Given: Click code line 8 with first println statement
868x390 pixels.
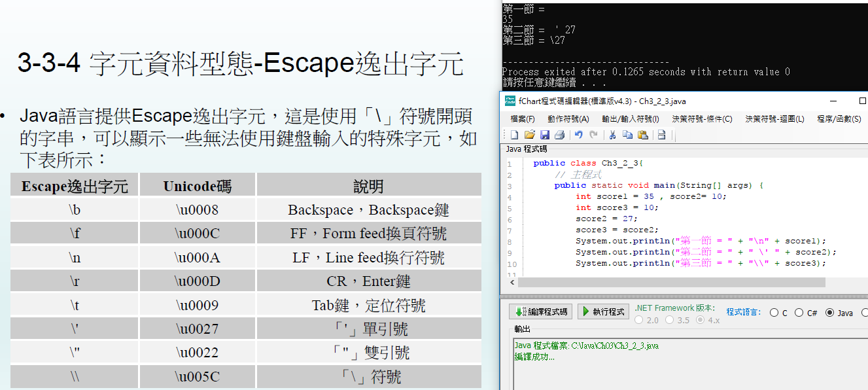Looking at the screenshot, I should (700, 241).
